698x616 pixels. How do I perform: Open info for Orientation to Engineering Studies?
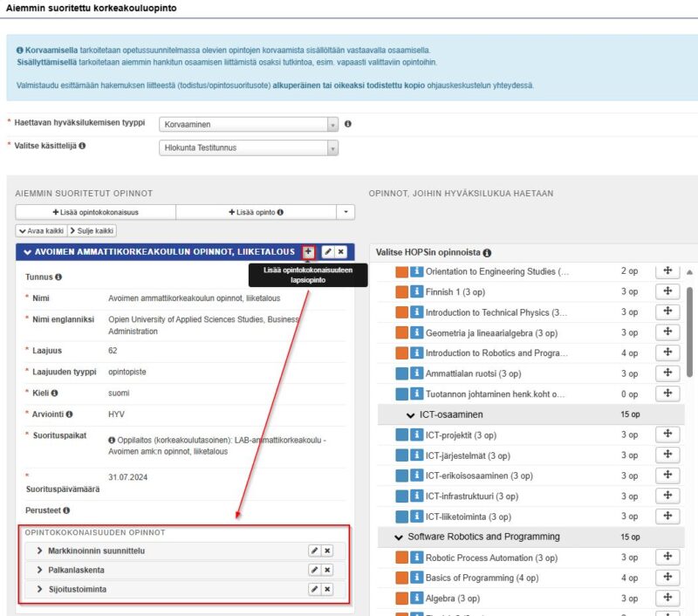(x=417, y=271)
